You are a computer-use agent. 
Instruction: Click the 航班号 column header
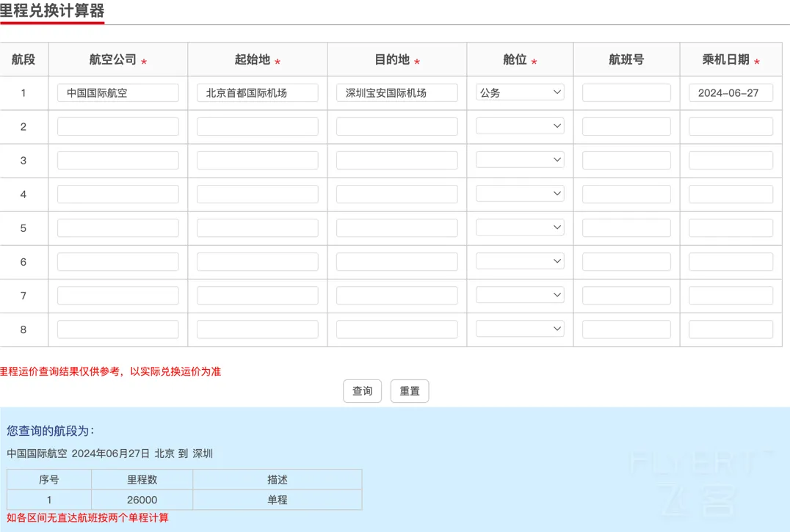pyautogui.click(x=626, y=59)
